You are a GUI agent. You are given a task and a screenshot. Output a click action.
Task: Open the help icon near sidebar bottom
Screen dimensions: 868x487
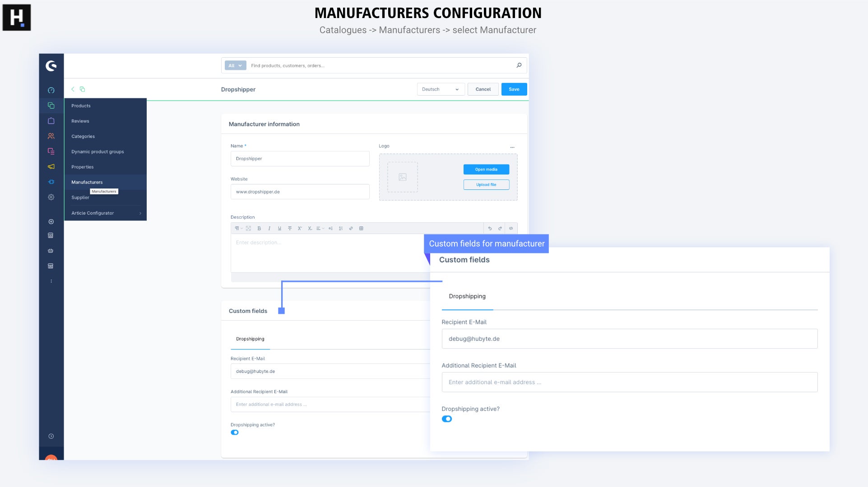click(x=51, y=436)
